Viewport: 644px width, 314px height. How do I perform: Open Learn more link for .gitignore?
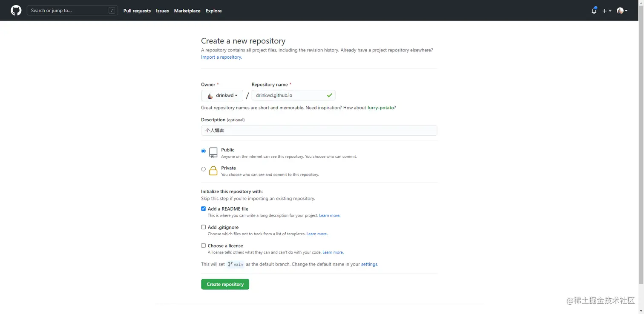[316, 234]
